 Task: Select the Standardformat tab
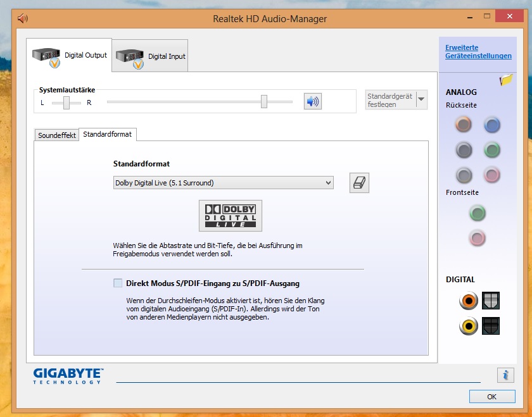[x=108, y=134]
